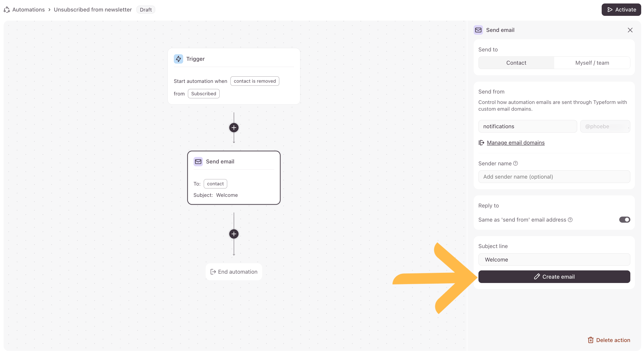Add step before End automation

[234, 234]
